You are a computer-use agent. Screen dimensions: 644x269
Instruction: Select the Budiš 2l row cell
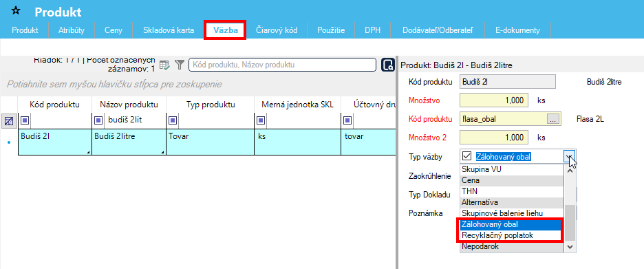[55, 142]
